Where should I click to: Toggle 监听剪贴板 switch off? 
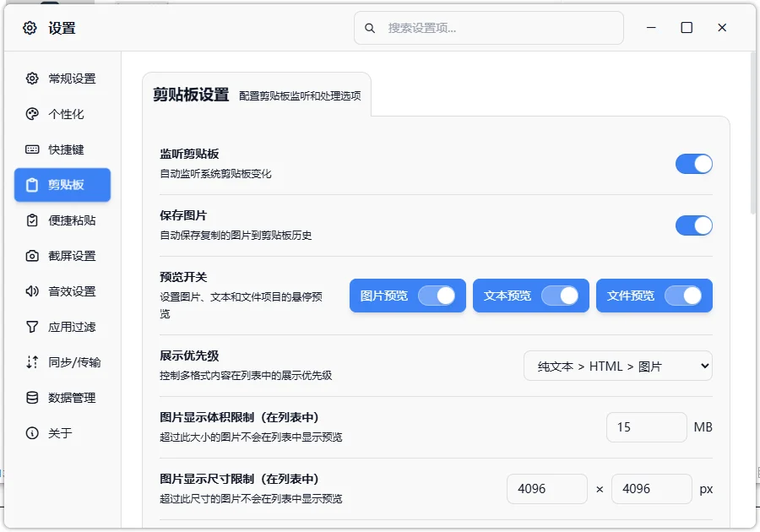[x=693, y=164]
